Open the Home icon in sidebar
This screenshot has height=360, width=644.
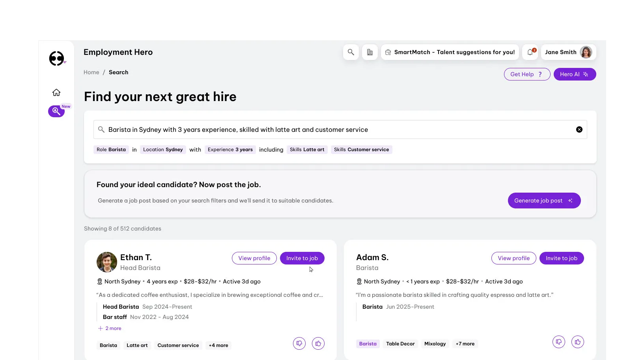coord(56,92)
